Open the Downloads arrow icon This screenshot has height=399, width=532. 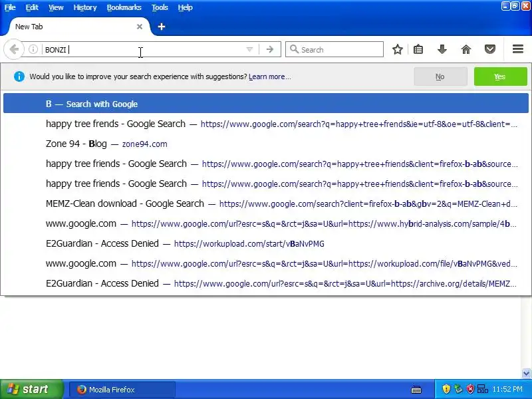442,49
